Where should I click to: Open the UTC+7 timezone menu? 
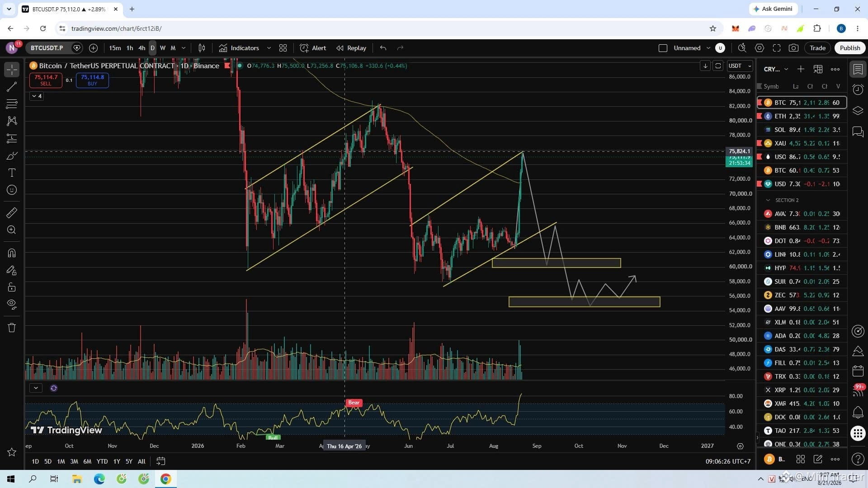(728, 461)
